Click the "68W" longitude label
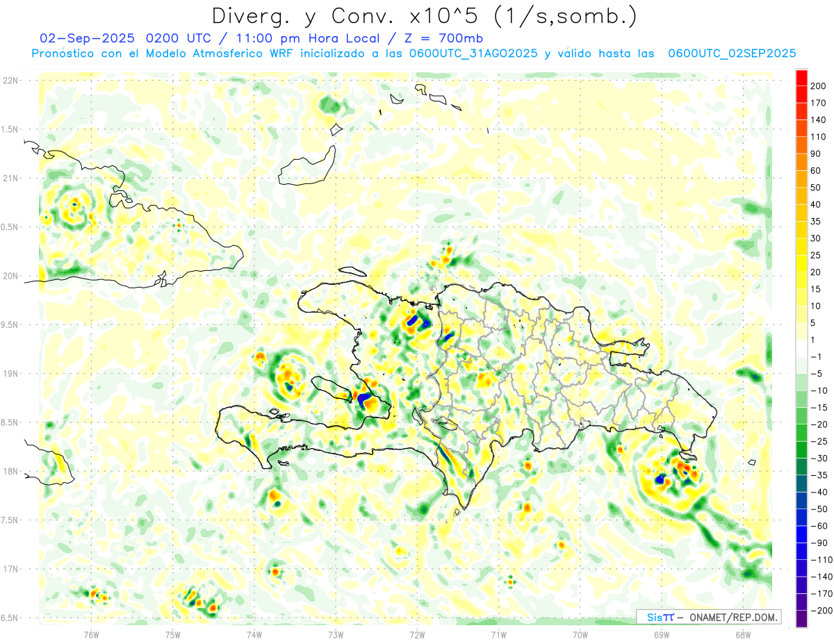 pos(742,634)
